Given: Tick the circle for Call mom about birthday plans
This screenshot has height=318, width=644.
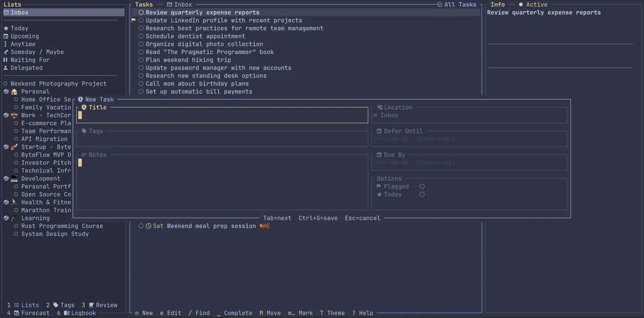Looking at the screenshot, I should [x=141, y=84].
